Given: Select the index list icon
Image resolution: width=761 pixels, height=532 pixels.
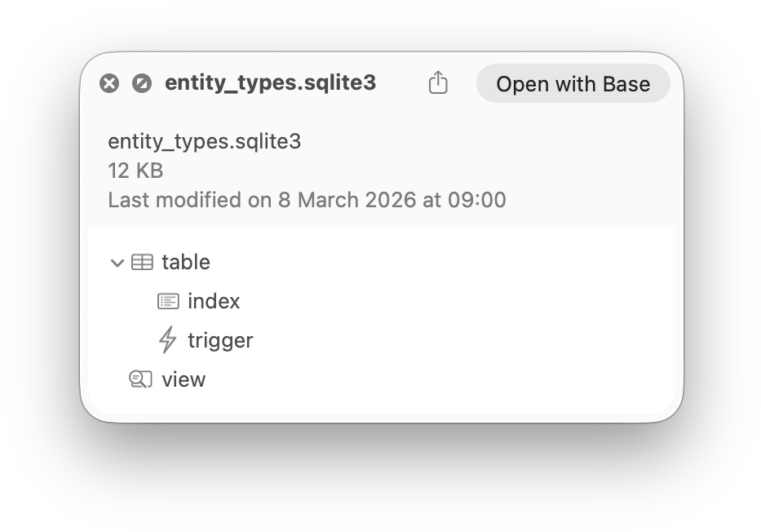Looking at the screenshot, I should point(167,300).
